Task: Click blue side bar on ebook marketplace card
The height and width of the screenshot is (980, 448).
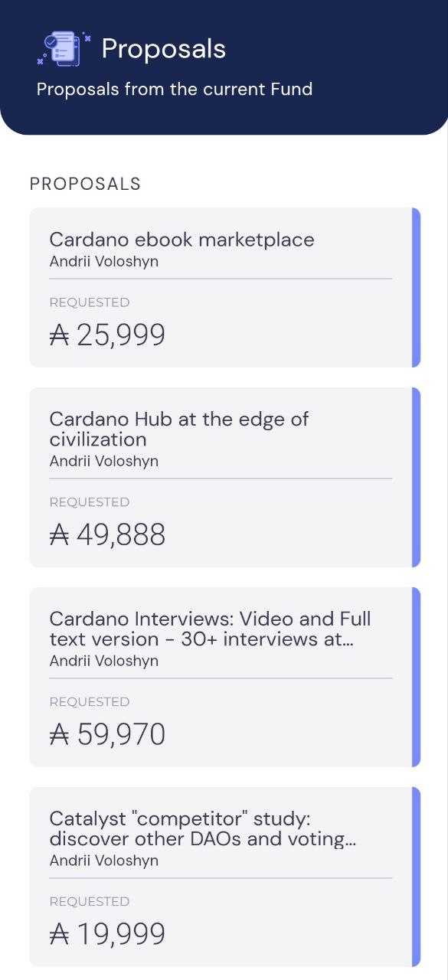Action: pos(417,287)
